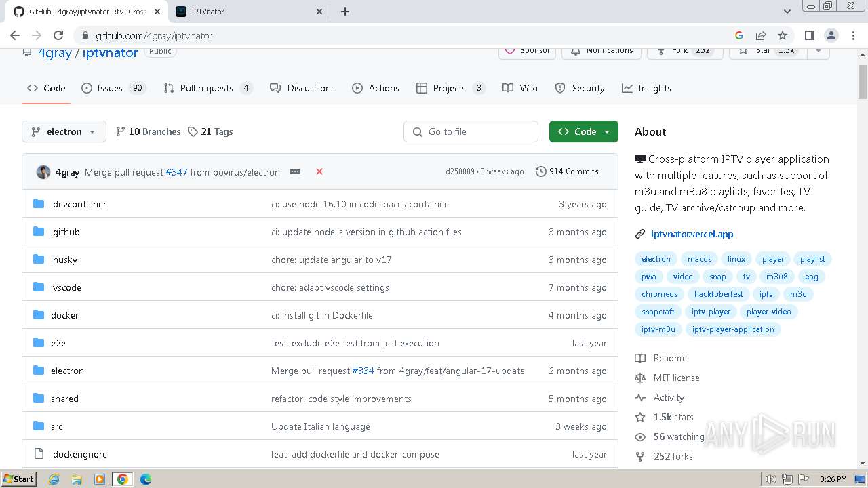Viewport: 868px width, 488px height.
Task: Open the tab search chevron
Action: (787, 12)
